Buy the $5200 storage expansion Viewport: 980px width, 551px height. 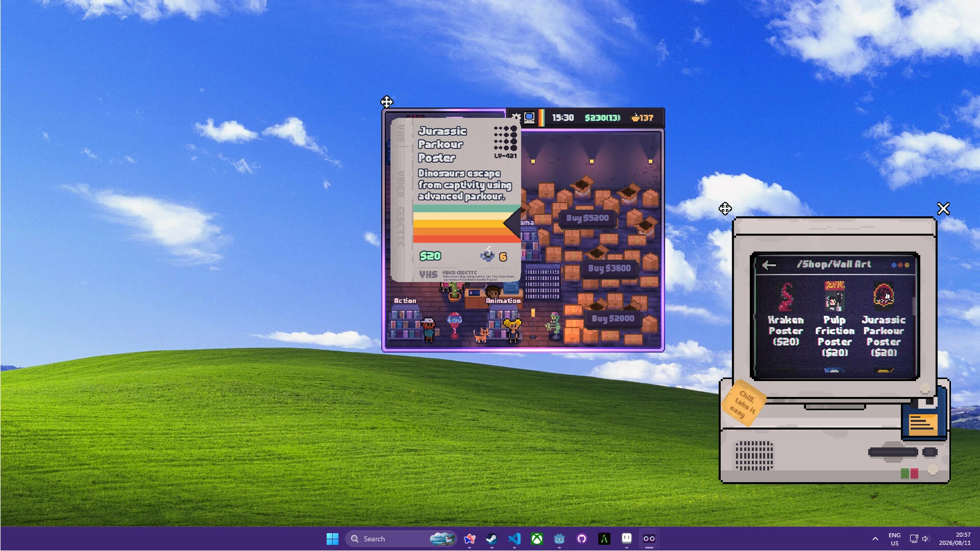[587, 218]
